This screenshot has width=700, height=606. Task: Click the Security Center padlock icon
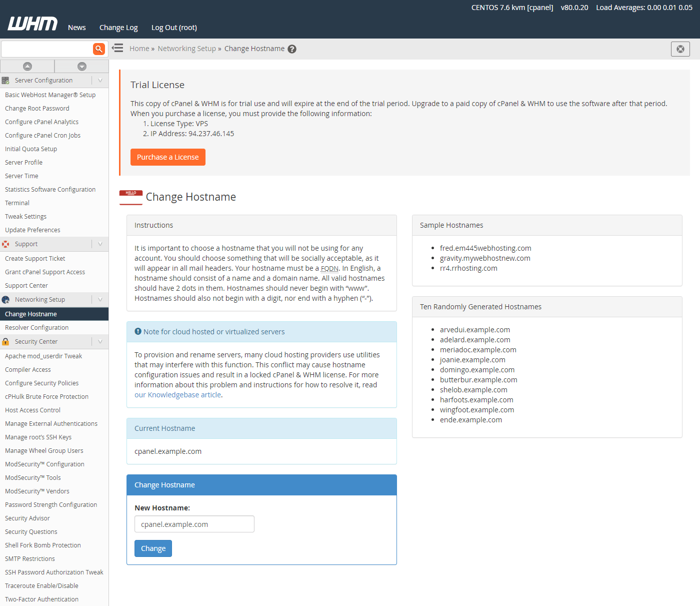click(5, 342)
